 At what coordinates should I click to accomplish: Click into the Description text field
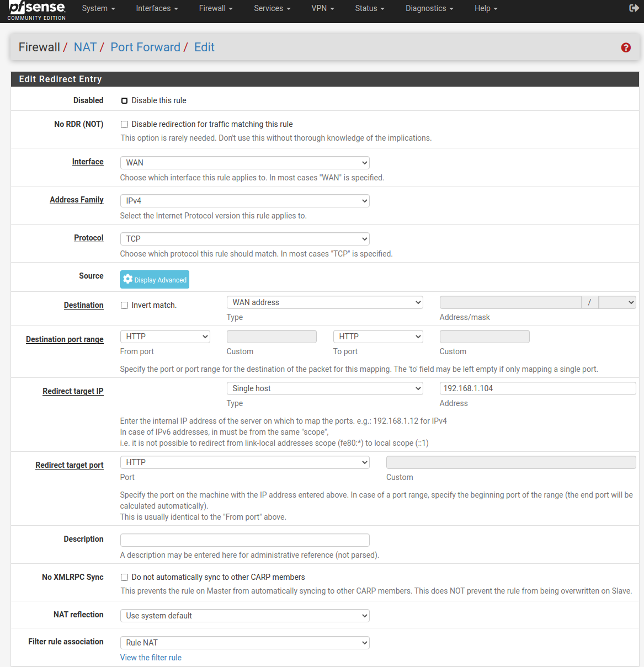point(244,540)
